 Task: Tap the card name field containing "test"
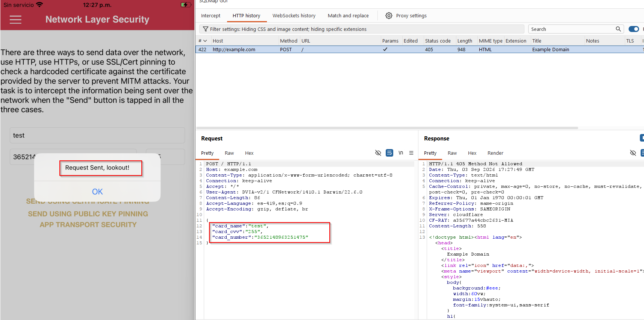click(x=97, y=135)
